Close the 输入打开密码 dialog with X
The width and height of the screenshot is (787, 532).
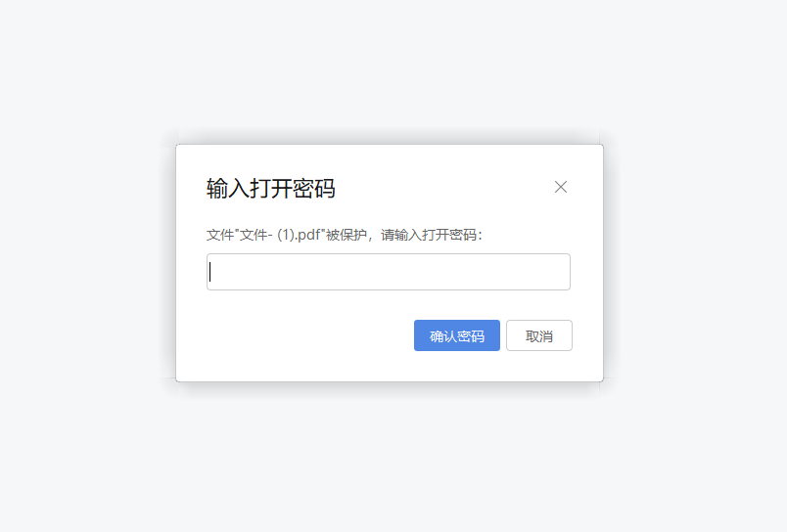[x=561, y=187]
